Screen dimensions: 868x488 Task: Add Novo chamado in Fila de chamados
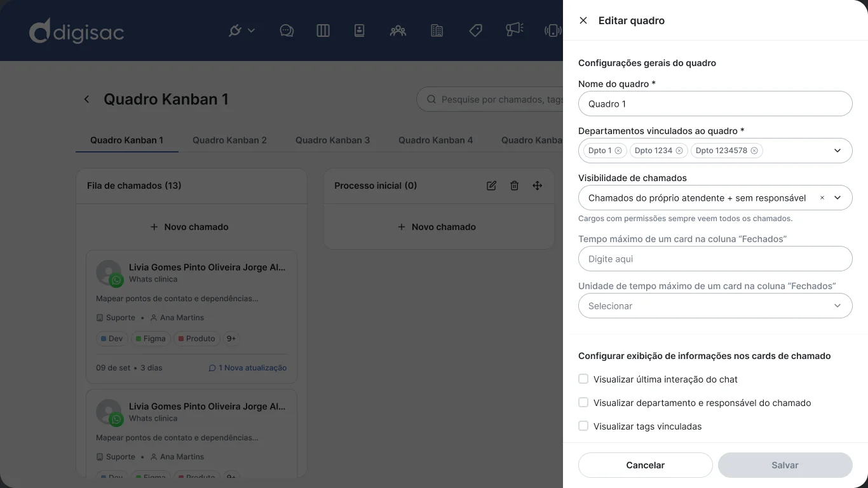tap(189, 227)
